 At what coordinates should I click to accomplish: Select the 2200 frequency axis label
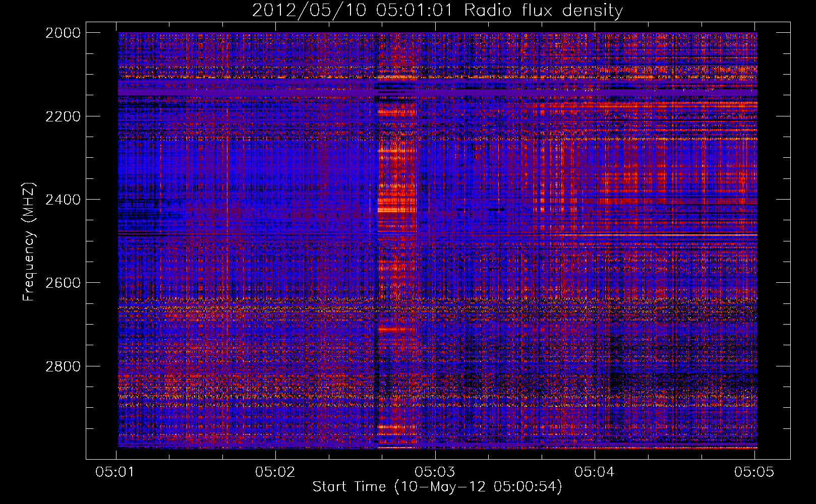(x=63, y=116)
